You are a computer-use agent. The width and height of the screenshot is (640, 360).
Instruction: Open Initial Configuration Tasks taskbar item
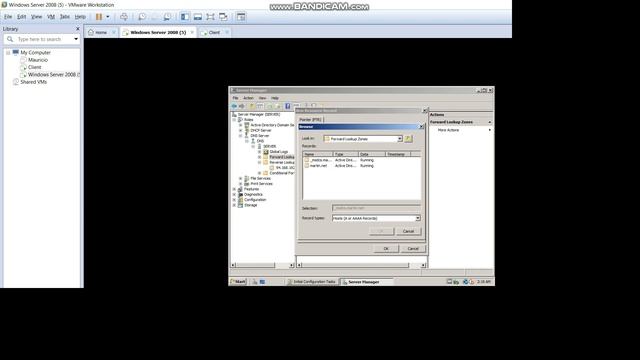(x=312, y=282)
